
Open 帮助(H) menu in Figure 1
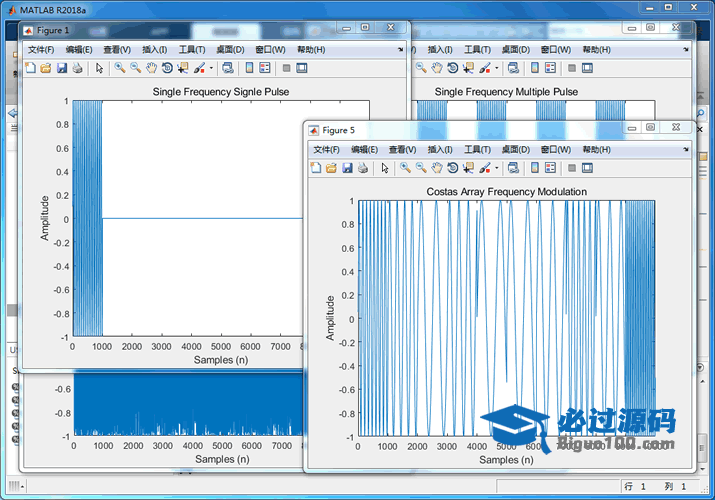(311, 50)
